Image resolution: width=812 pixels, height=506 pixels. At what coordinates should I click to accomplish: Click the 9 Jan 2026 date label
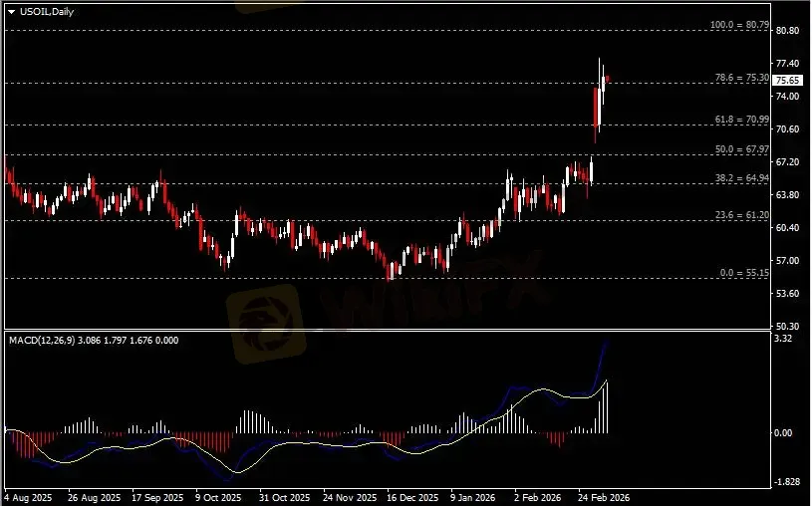click(x=473, y=498)
